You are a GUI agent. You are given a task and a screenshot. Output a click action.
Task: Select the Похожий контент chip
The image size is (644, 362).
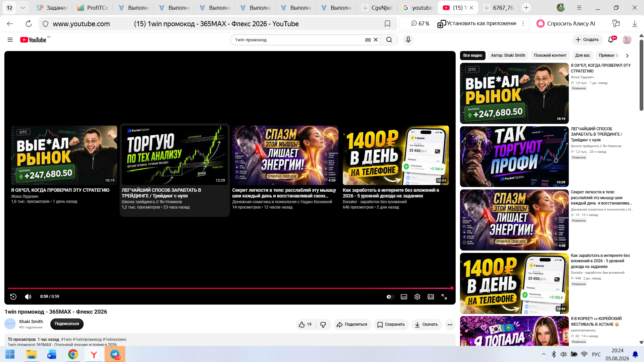pos(550,55)
